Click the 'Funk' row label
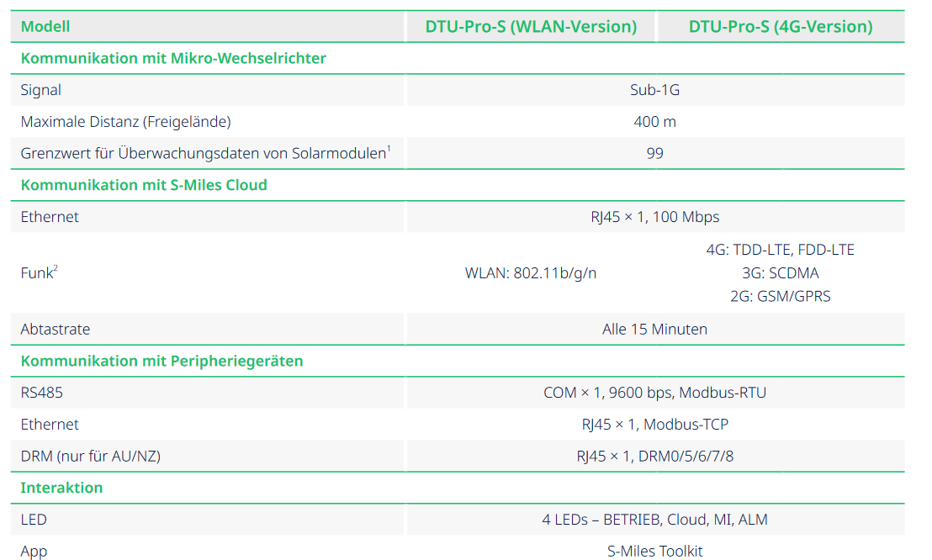932x560 pixels. [40, 273]
